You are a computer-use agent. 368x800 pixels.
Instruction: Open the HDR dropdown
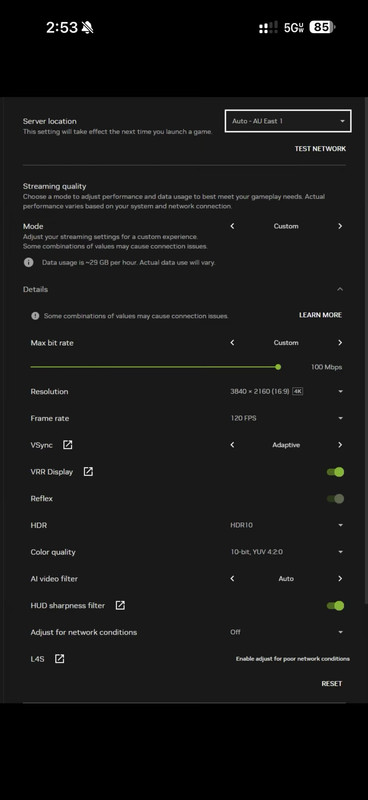pyautogui.click(x=287, y=525)
